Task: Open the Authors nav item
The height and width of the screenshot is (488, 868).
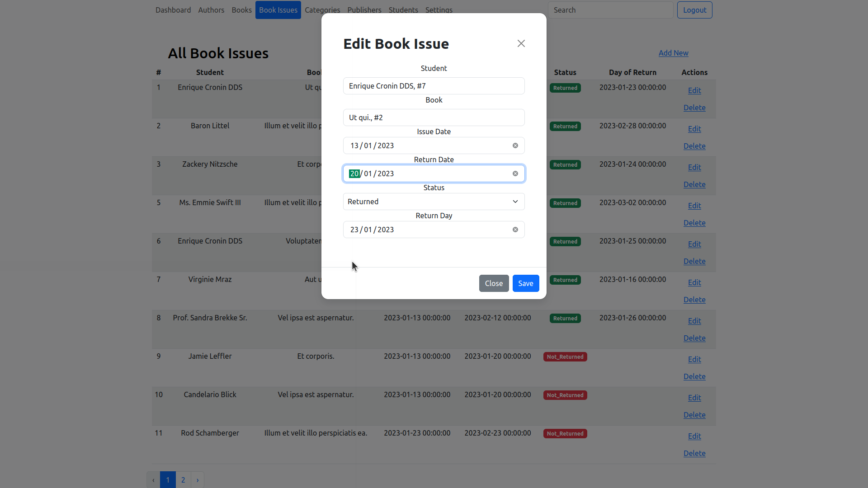Action: point(211,10)
